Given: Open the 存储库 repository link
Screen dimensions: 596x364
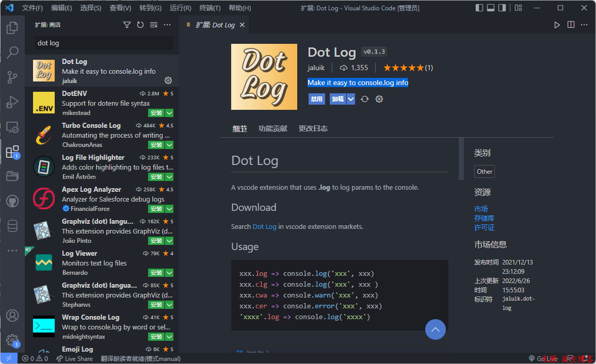Looking at the screenshot, I should (484, 218).
